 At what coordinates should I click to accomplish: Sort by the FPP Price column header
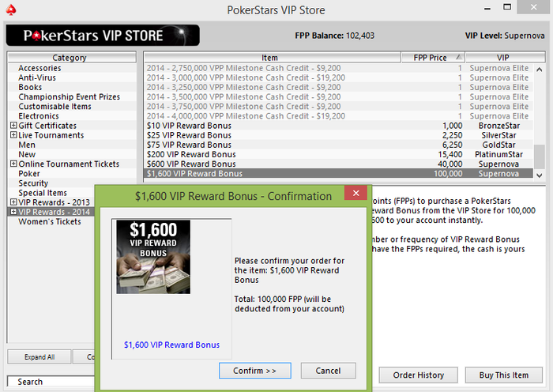pyautogui.click(x=433, y=57)
